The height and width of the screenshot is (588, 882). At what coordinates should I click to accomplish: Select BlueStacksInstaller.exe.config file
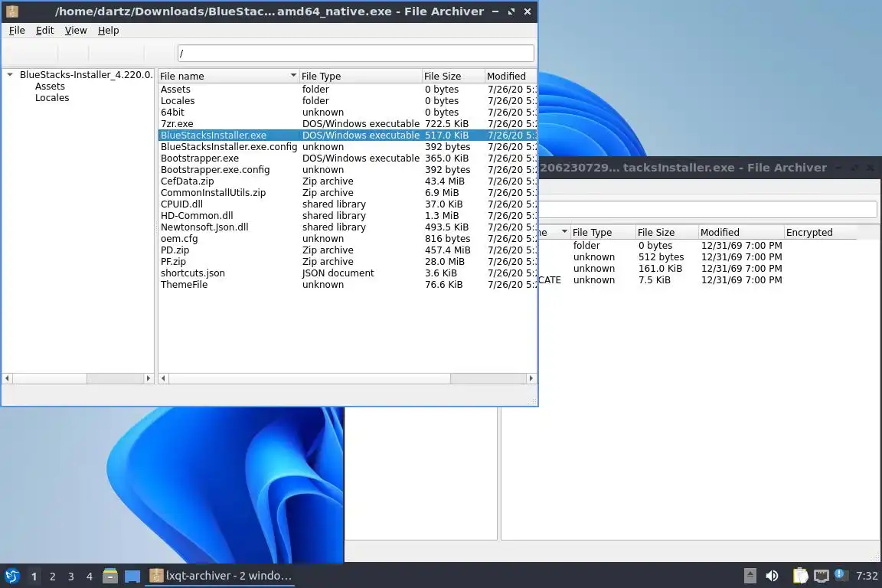coord(348,147)
